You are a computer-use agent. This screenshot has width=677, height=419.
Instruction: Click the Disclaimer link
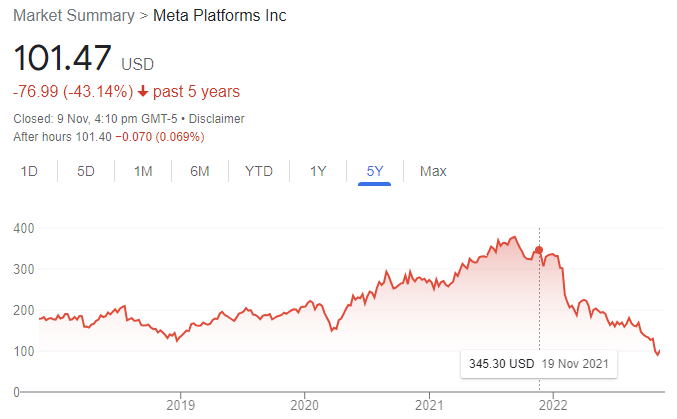pos(216,118)
